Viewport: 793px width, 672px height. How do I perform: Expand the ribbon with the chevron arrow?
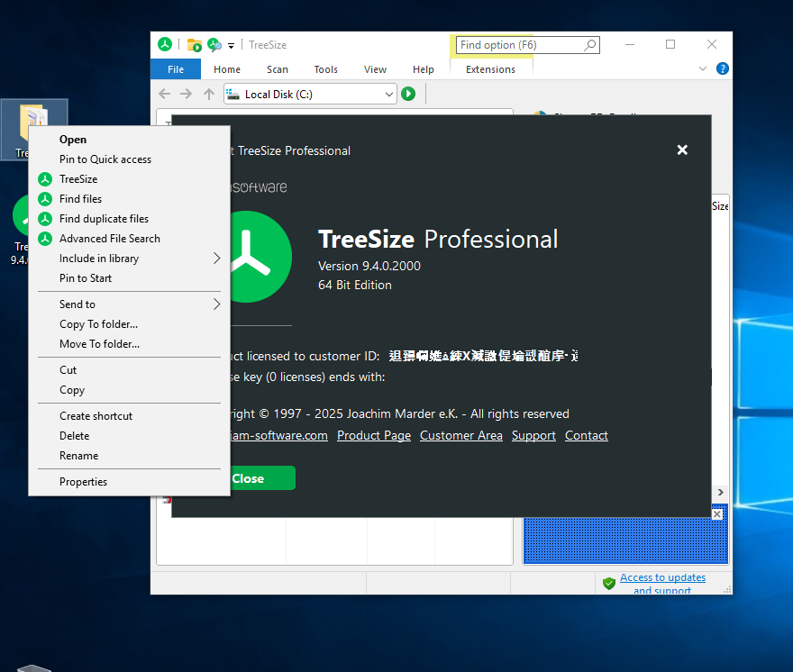pyautogui.click(x=703, y=68)
